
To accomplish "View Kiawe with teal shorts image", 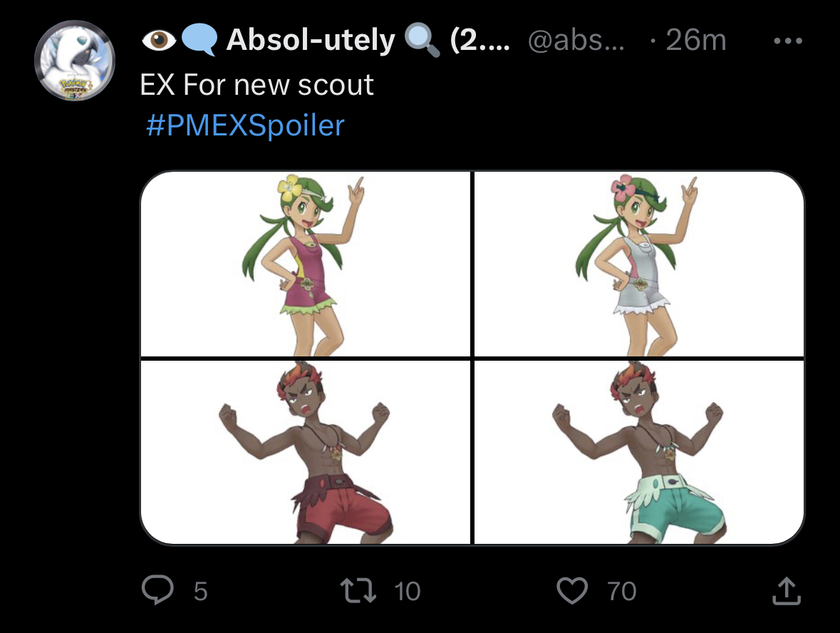I will click(x=639, y=452).
